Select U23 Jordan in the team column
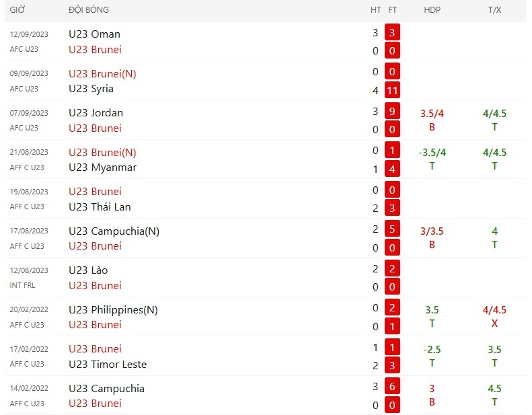The width and height of the screenshot is (532, 415). click(96, 112)
